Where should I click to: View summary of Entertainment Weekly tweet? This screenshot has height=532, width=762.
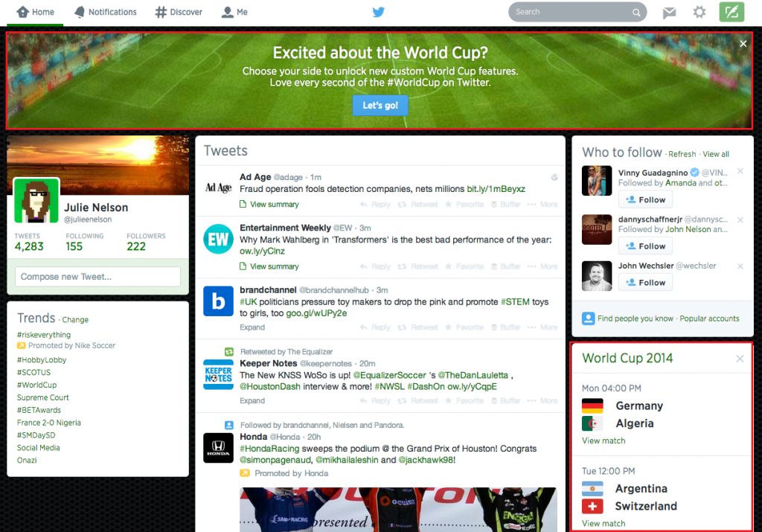(269, 266)
